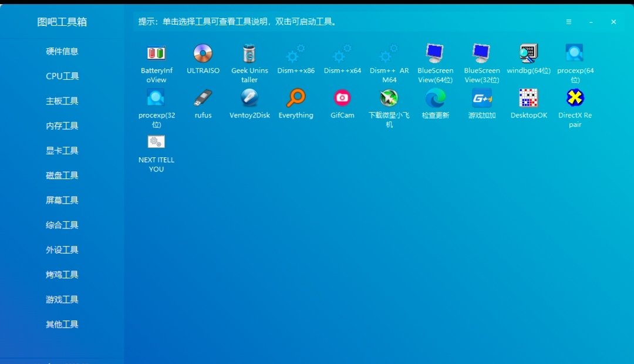Go to 屏幕工具 category
634x364 pixels.
pyautogui.click(x=62, y=200)
